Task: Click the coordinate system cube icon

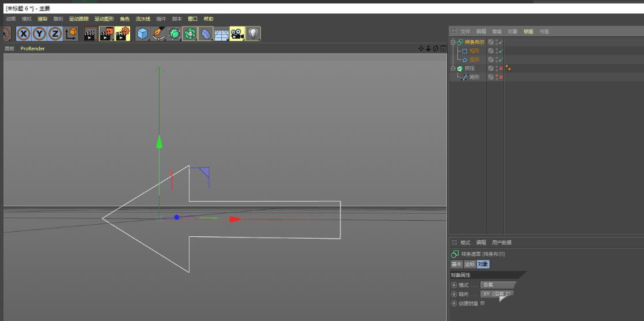Action: (71, 34)
